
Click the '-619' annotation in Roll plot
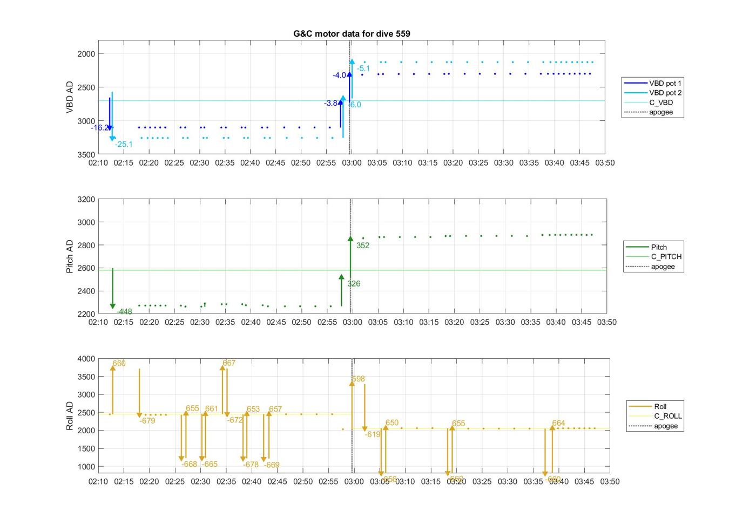click(373, 434)
